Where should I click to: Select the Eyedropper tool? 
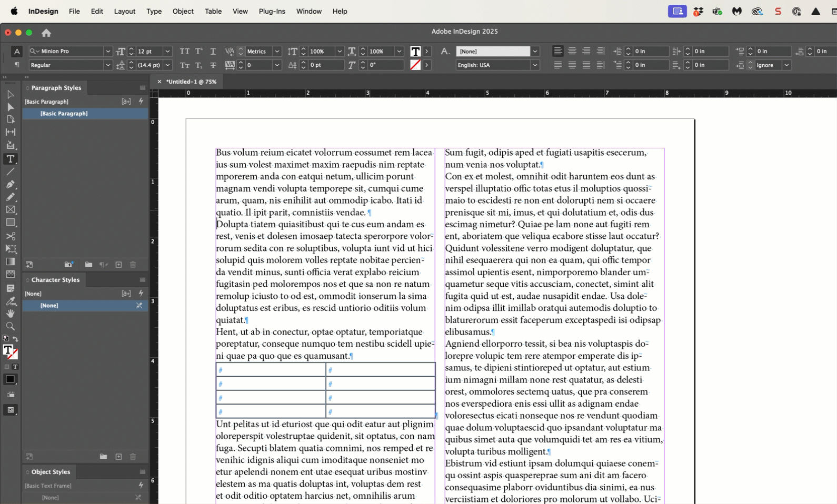[x=10, y=301]
